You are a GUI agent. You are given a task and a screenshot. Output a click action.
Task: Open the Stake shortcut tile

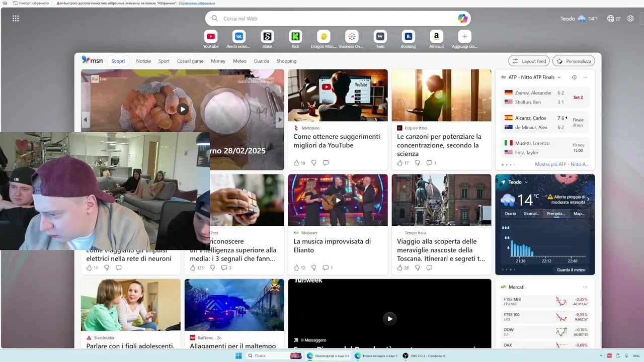267,36
